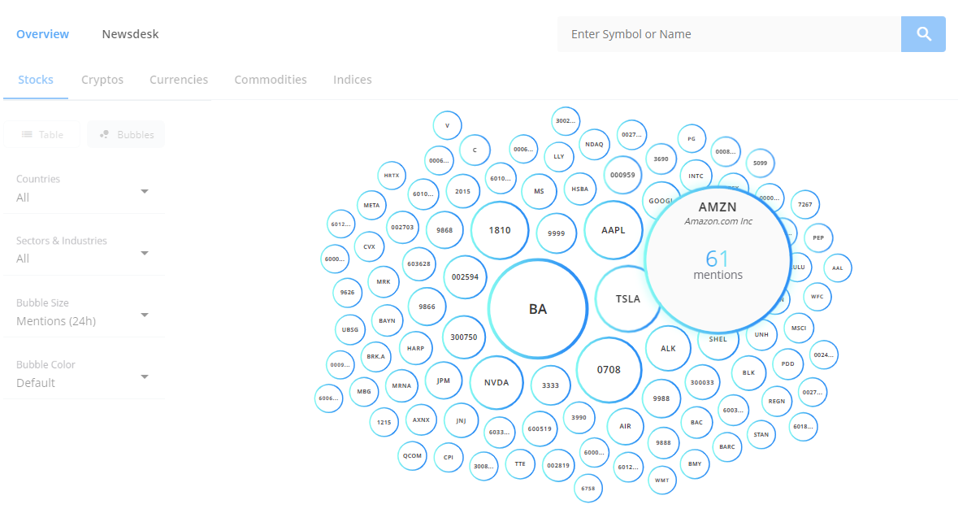980x522 pixels.
Task: Select the Commodities tab
Action: (x=271, y=80)
